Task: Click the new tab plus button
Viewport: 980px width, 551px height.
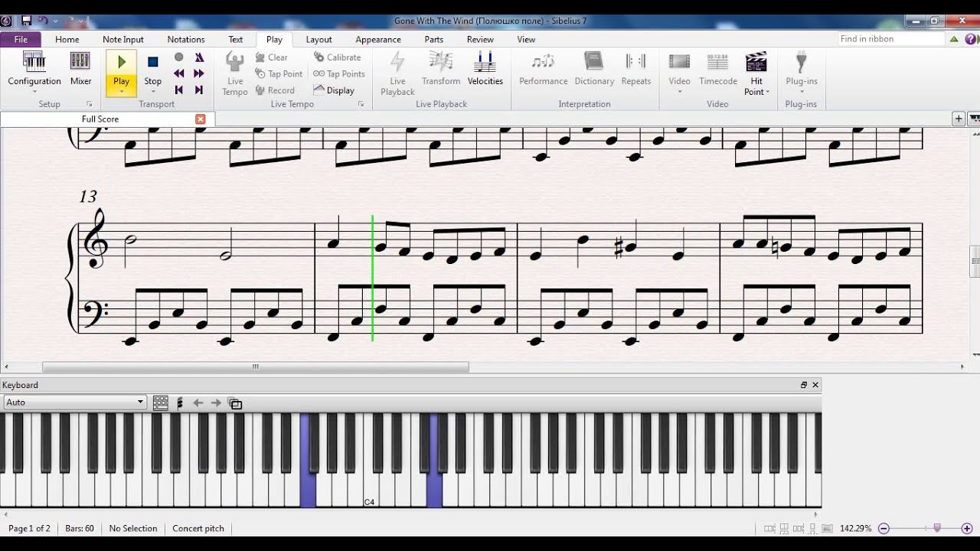Action: tap(959, 119)
